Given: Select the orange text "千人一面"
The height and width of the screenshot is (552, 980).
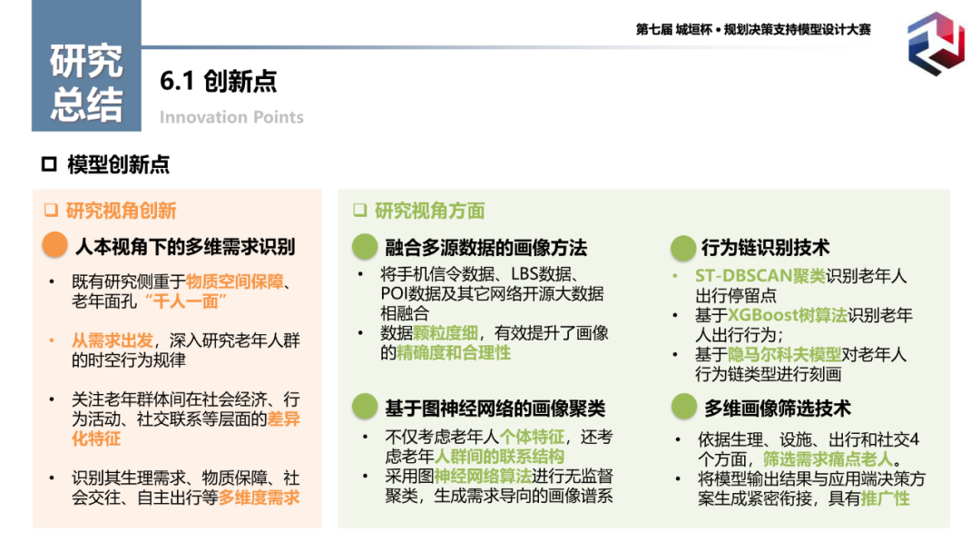Looking at the screenshot, I should (x=186, y=302).
